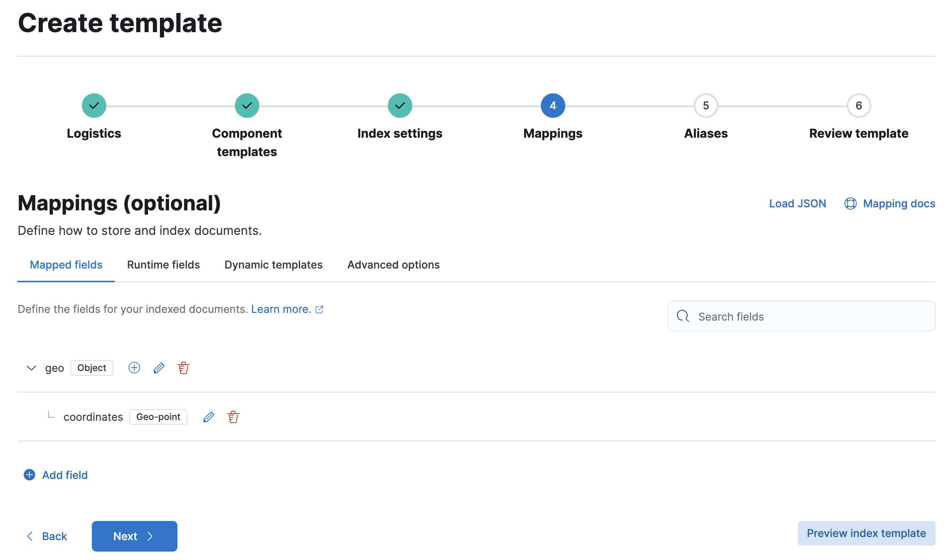Viewport: 947px width, 560px height.
Task: Open Advanced options tab
Action: coord(393,265)
